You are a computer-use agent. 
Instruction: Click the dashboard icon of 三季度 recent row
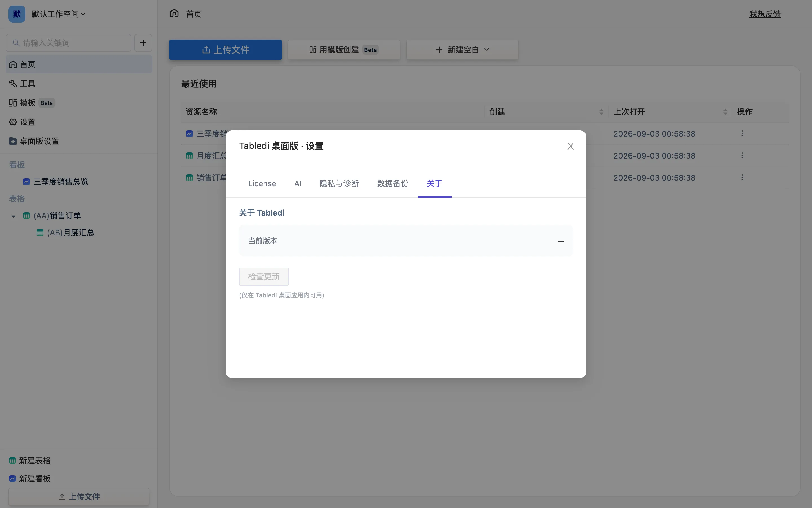click(189, 134)
